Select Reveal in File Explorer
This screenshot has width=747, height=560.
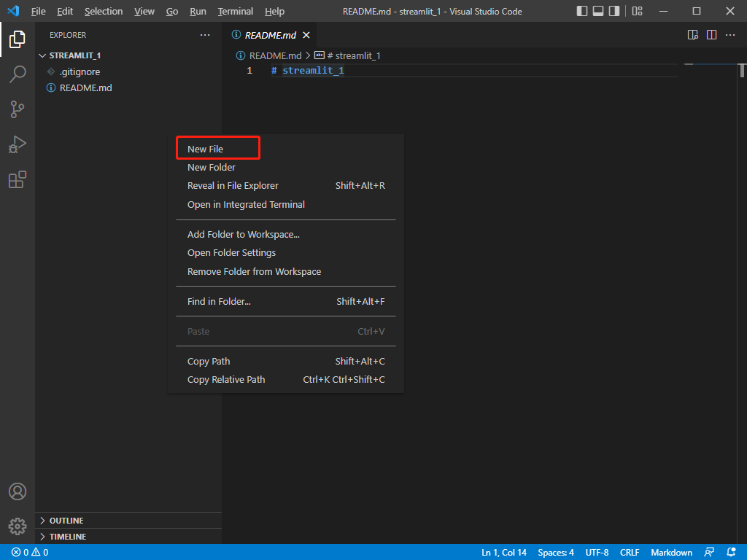286,186
